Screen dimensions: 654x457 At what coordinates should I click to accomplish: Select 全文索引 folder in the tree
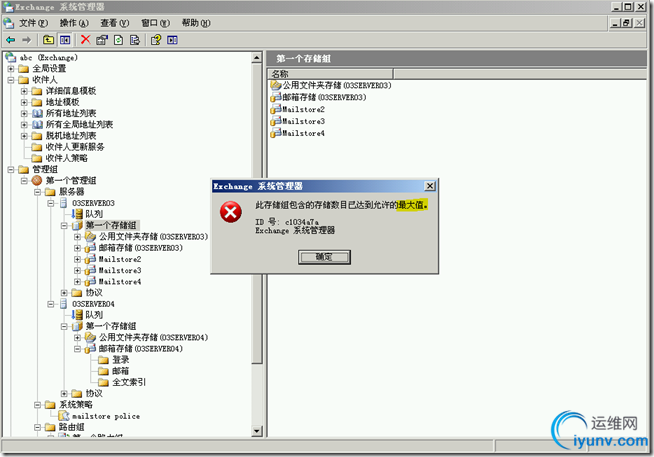[129, 382]
